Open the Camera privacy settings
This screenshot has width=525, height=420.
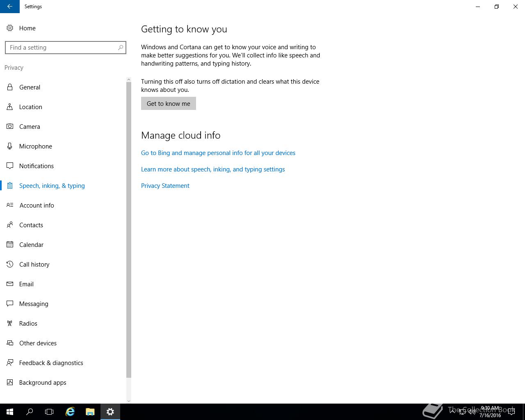click(63, 126)
